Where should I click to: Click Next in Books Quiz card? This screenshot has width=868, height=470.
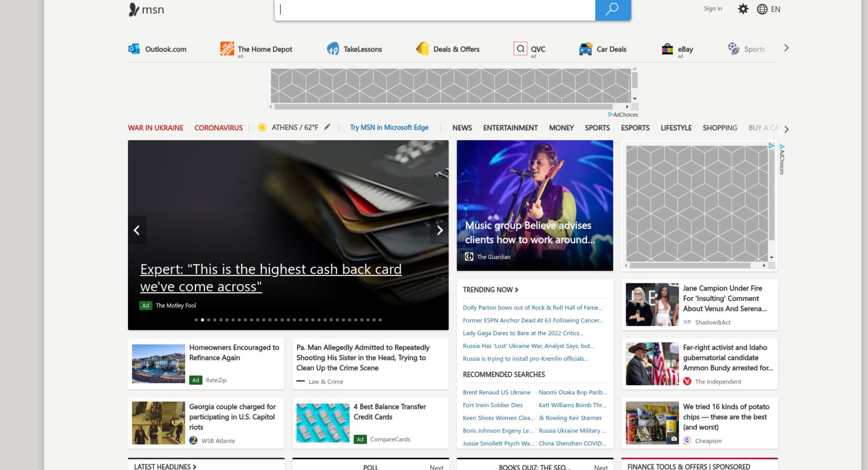601,467
